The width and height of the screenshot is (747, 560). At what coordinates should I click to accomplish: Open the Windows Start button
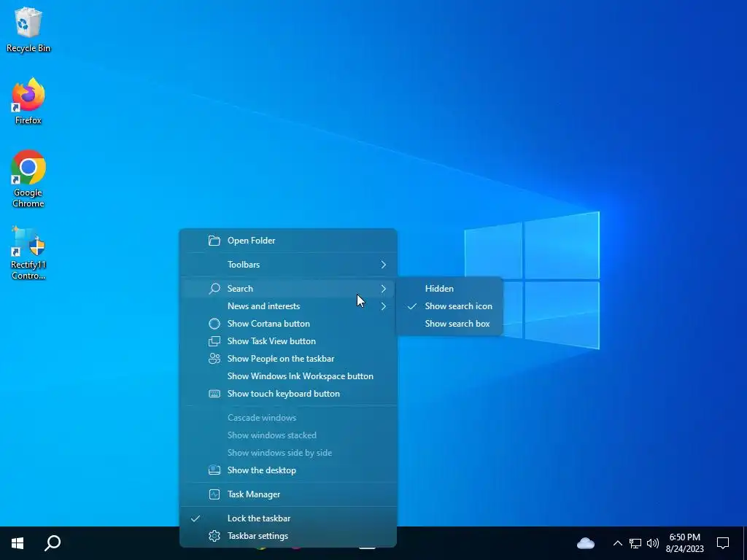click(18, 542)
